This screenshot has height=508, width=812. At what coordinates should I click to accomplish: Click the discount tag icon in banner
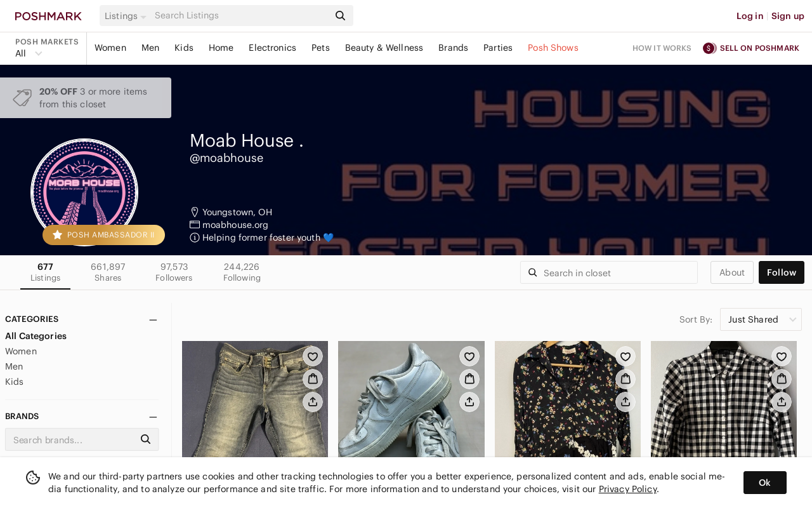tap(22, 98)
